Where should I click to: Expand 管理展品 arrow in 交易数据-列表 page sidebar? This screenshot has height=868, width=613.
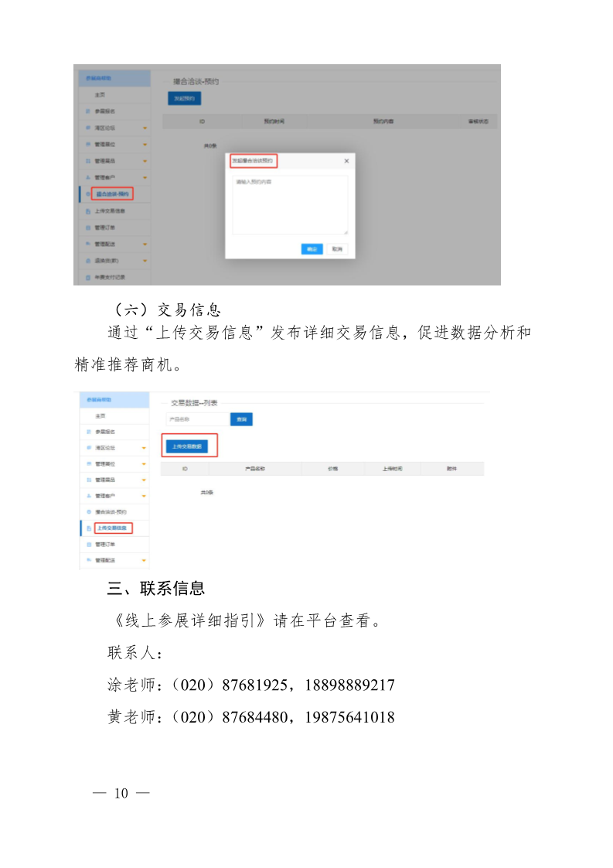pyautogui.click(x=144, y=480)
